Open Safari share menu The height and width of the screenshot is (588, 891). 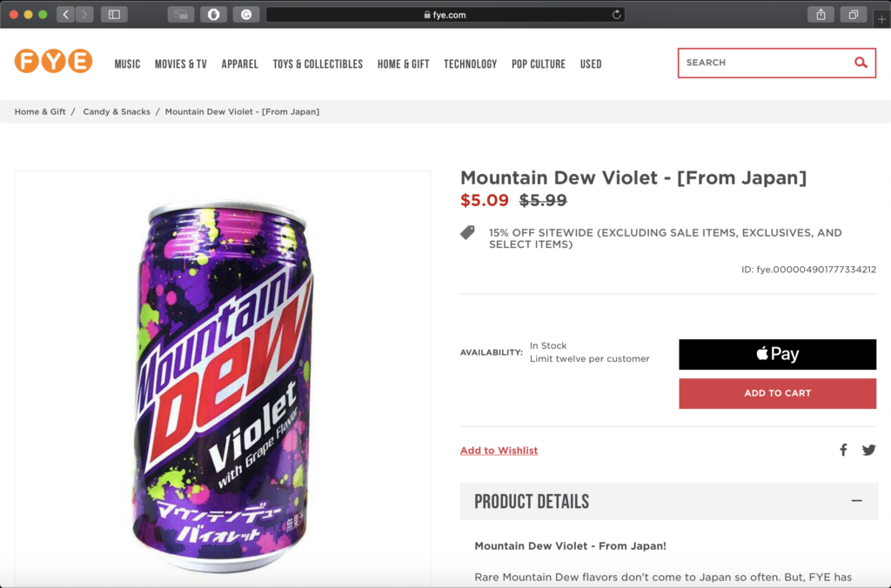point(821,14)
